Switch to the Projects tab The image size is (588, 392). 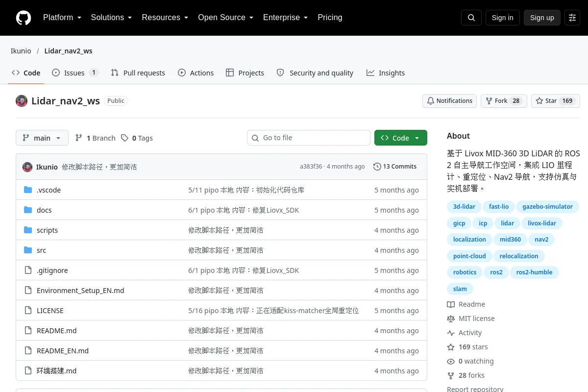tap(245, 73)
